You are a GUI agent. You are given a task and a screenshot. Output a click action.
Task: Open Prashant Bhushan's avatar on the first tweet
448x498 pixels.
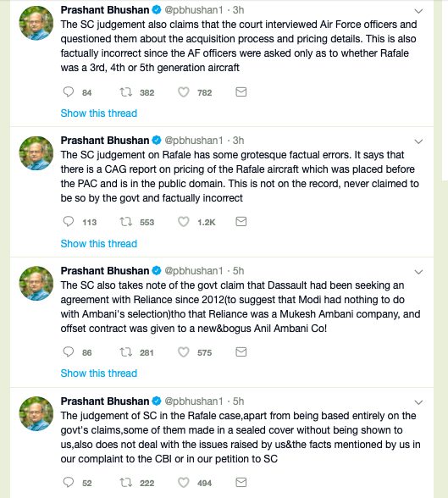tap(36, 23)
